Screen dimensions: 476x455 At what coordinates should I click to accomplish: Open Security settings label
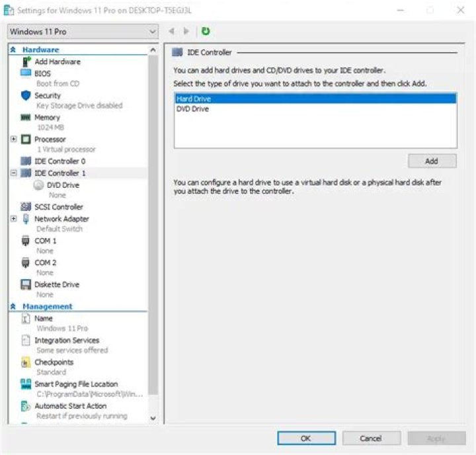click(48, 95)
